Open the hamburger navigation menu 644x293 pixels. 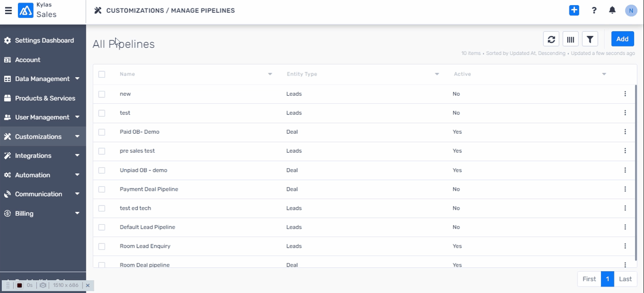[x=8, y=11]
